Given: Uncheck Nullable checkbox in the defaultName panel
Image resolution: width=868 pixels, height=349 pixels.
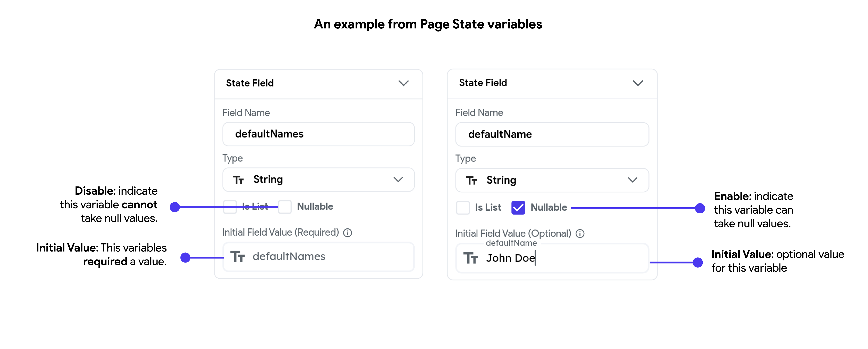Looking at the screenshot, I should [x=518, y=208].
